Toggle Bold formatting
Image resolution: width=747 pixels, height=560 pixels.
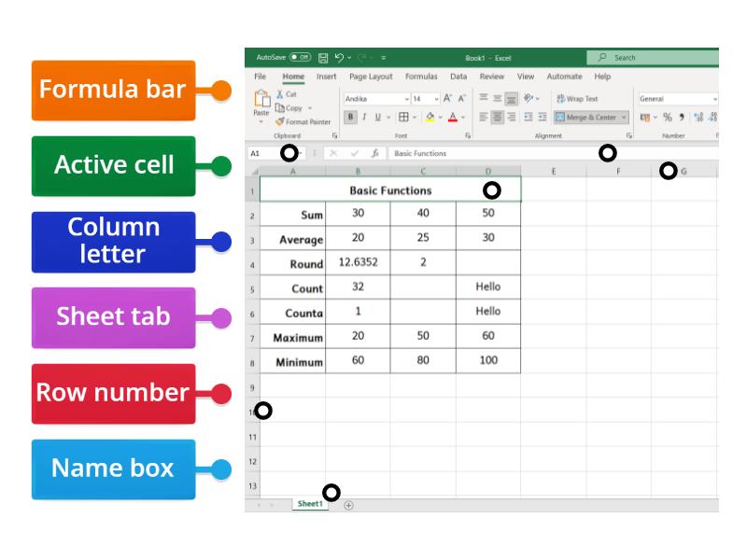pyautogui.click(x=351, y=118)
